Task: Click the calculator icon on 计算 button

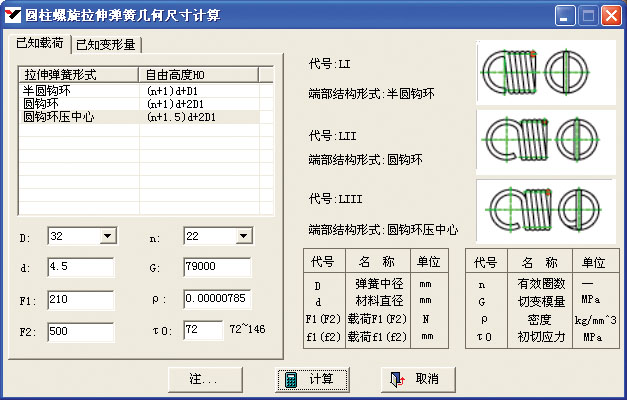Action: pyautogui.click(x=290, y=380)
